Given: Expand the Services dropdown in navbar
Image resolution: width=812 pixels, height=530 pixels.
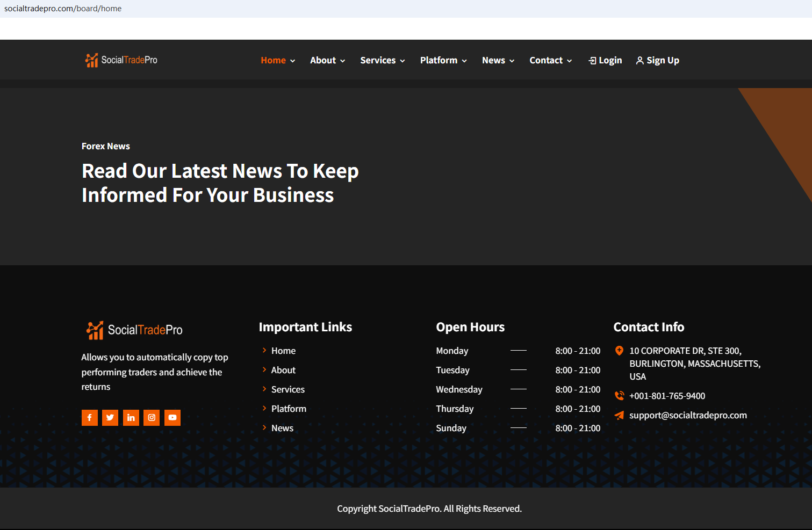Looking at the screenshot, I should click(382, 61).
